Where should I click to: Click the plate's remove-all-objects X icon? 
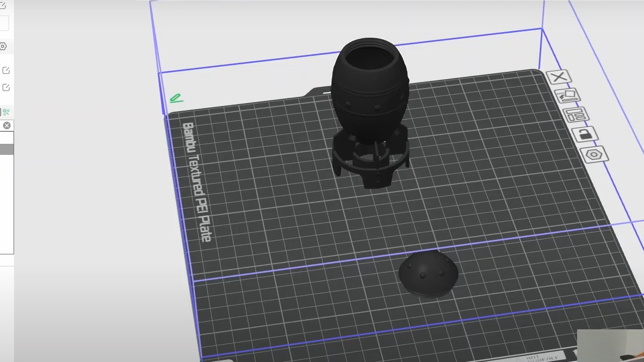[x=558, y=77]
